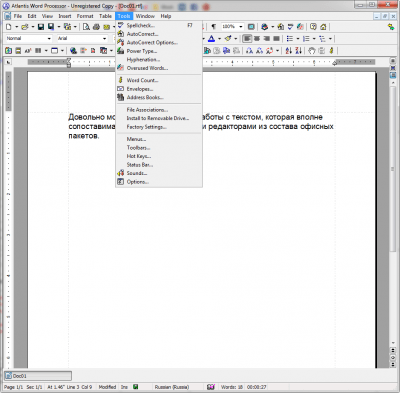400x393 pixels.
Task: Open the Help menu
Action: (x=166, y=16)
